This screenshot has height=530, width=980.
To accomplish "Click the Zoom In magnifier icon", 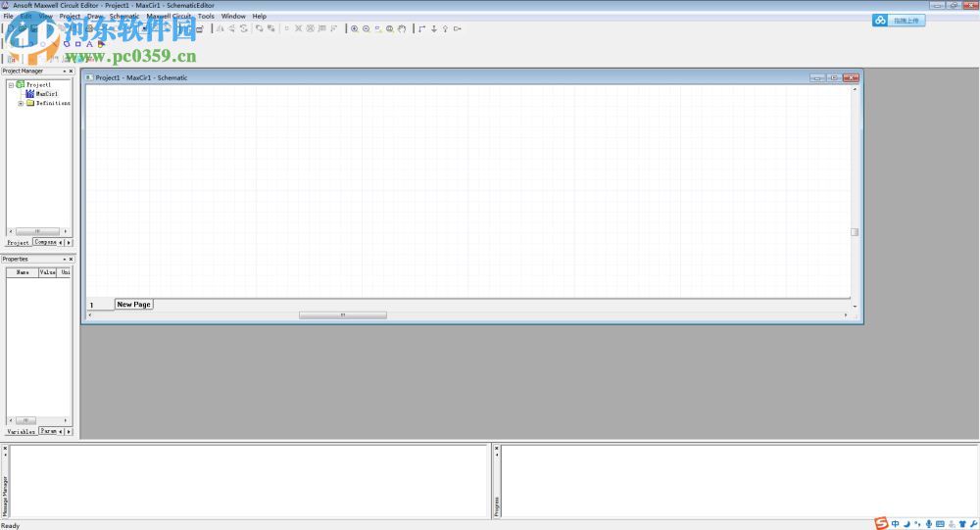I will pyautogui.click(x=355, y=28).
